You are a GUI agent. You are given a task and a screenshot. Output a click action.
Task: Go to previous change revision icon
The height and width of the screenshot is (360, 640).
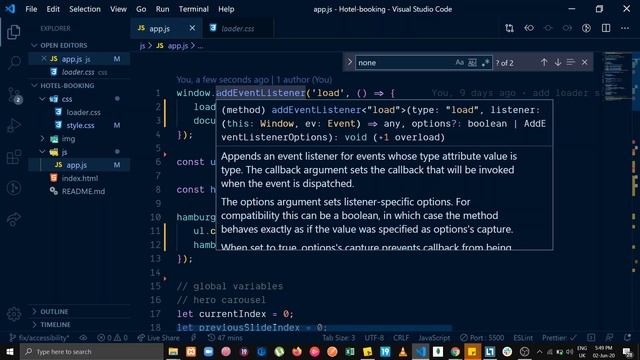coord(529,28)
